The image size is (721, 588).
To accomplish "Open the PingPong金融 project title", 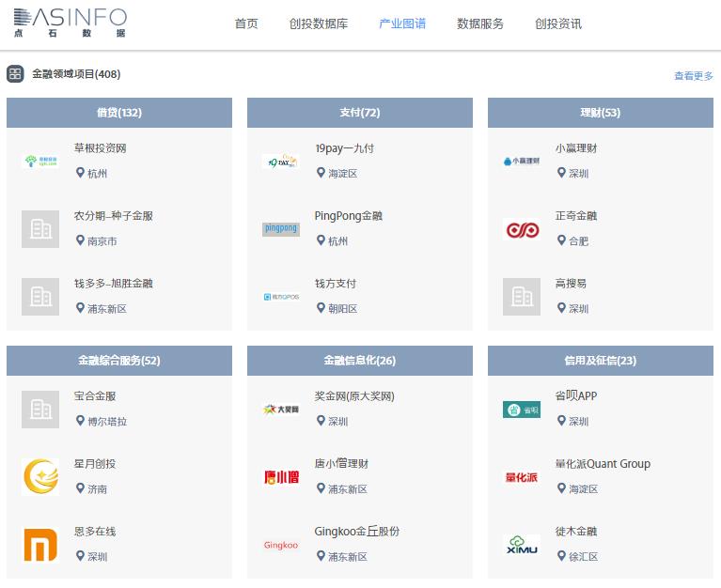I will point(349,216).
